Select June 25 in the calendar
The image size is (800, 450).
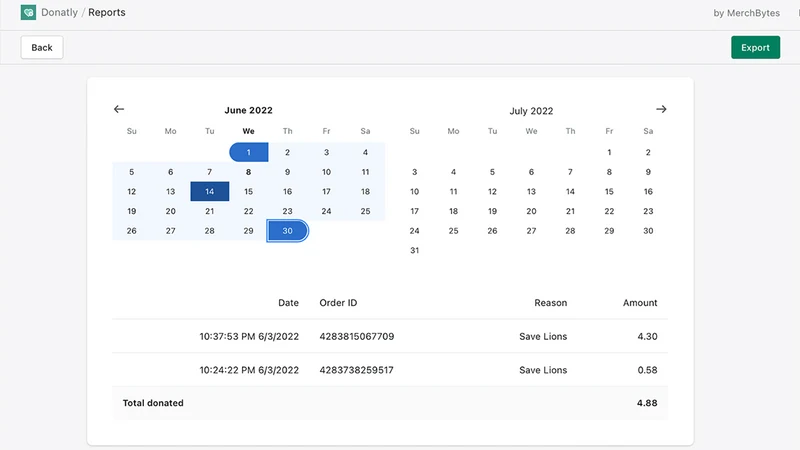click(365, 211)
